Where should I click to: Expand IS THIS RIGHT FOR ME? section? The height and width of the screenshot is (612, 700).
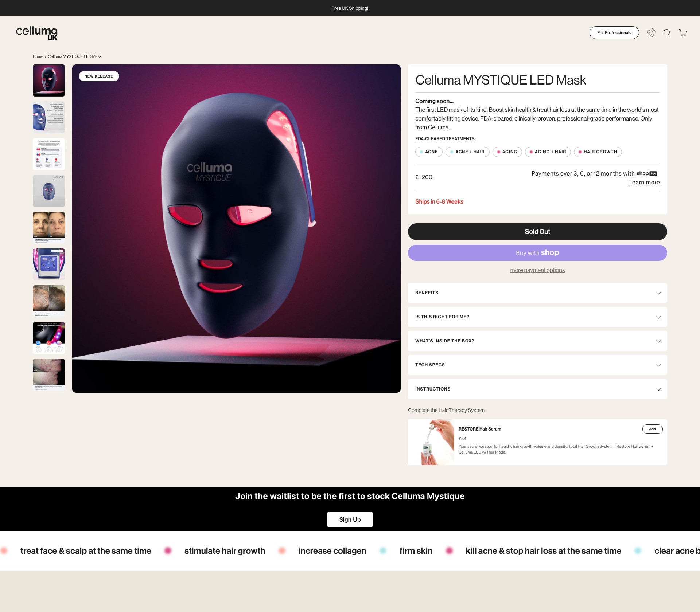[537, 317]
